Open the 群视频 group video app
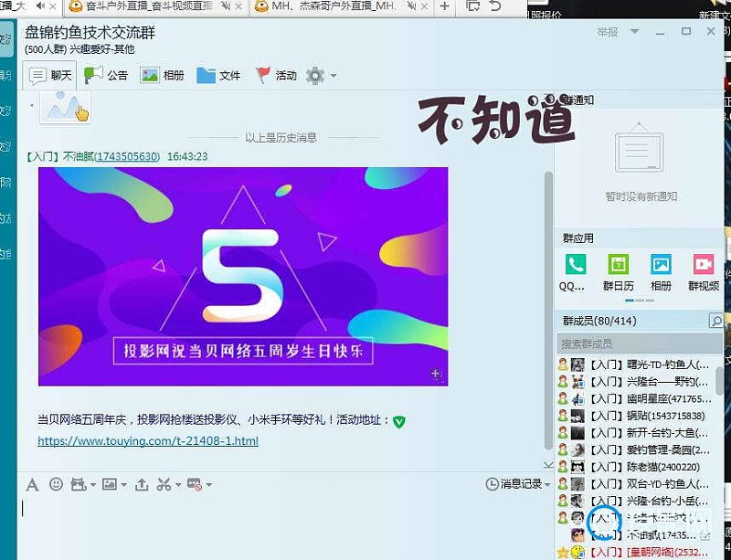731x560 pixels. (704, 272)
